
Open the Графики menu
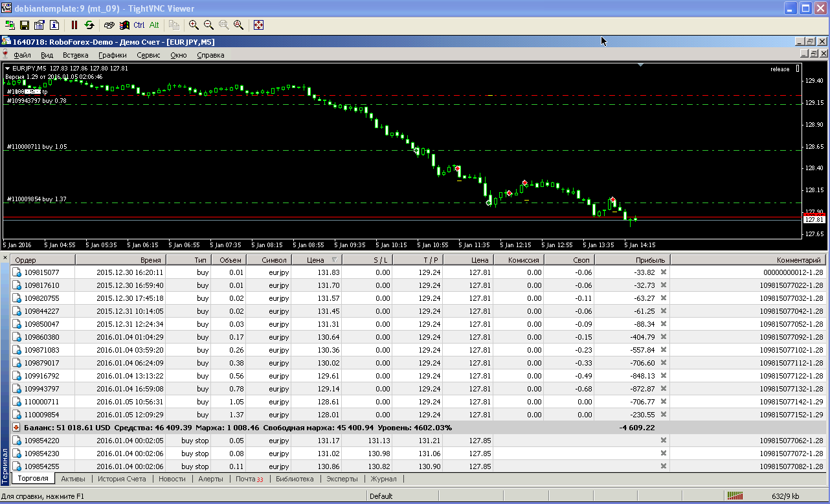tap(113, 55)
